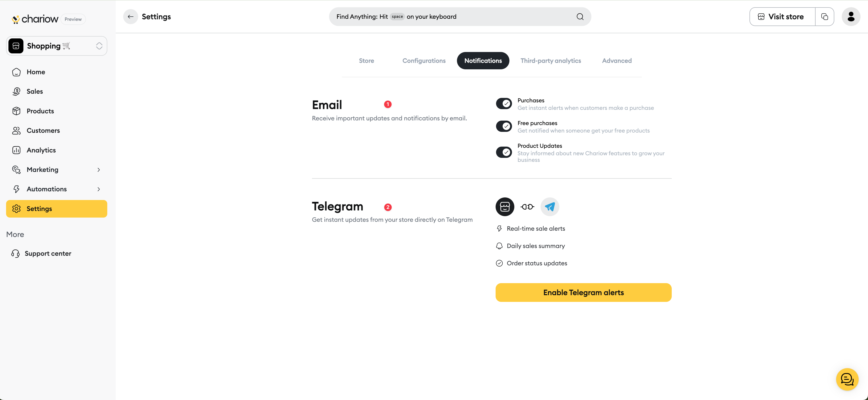Open the user profile avatar
This screenshot has height=400, width=868.
850,17
